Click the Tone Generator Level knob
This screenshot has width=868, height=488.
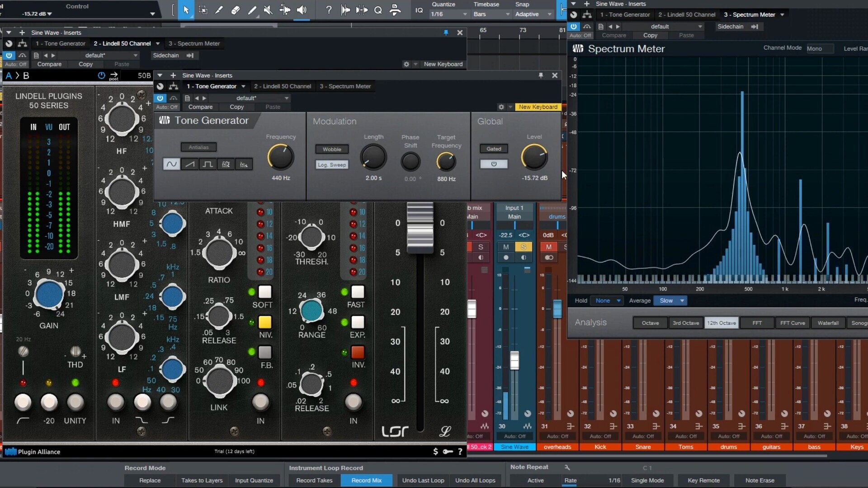pos(534,157)
